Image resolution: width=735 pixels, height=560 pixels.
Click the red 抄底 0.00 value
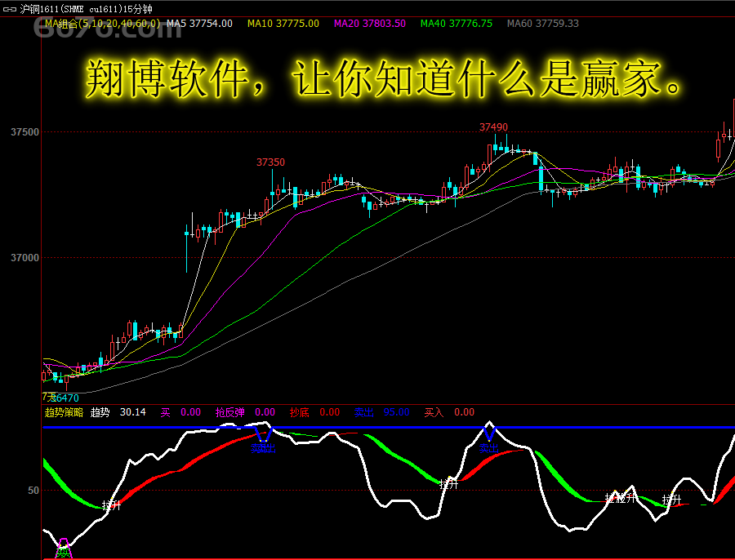(314, 412)
